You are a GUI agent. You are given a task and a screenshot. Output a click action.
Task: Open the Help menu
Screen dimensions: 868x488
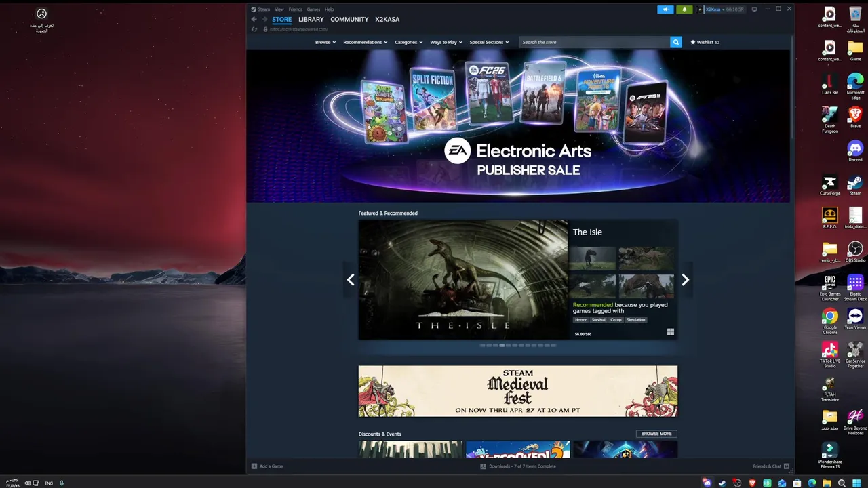click(x=329, y=9)
